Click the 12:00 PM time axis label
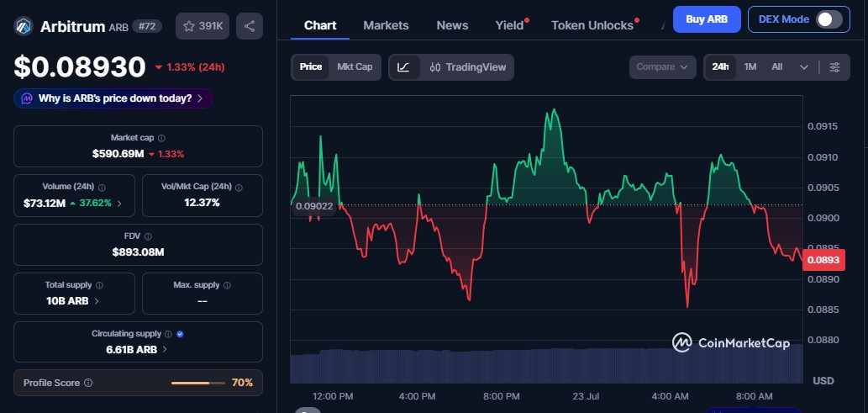868x413 pixels. click(x=333, y=396)
